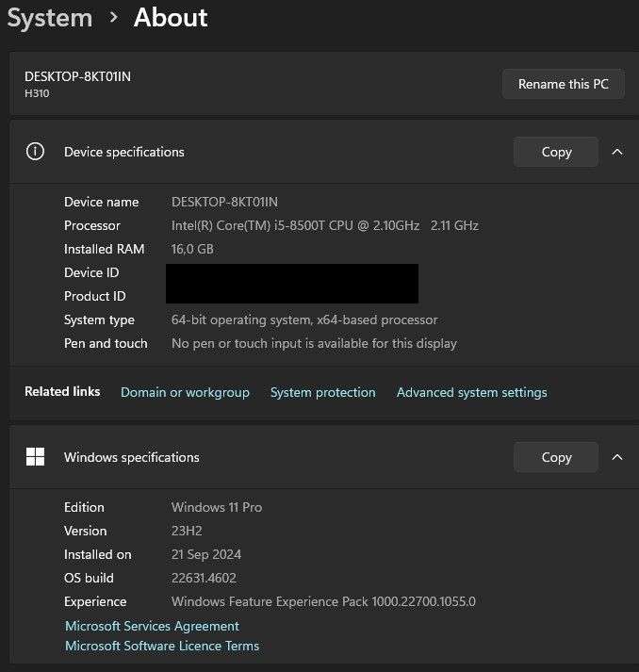Click the Edition label

tap(84, 507)
